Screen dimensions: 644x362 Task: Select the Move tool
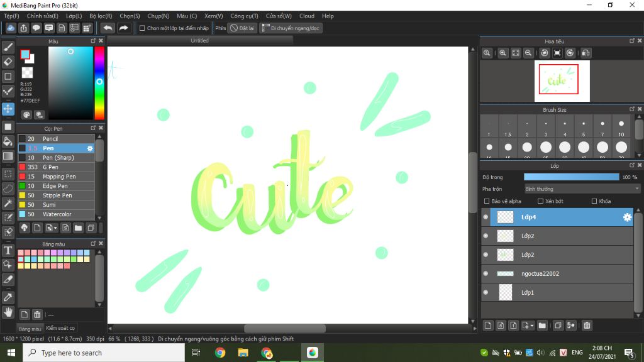point(8,109)
